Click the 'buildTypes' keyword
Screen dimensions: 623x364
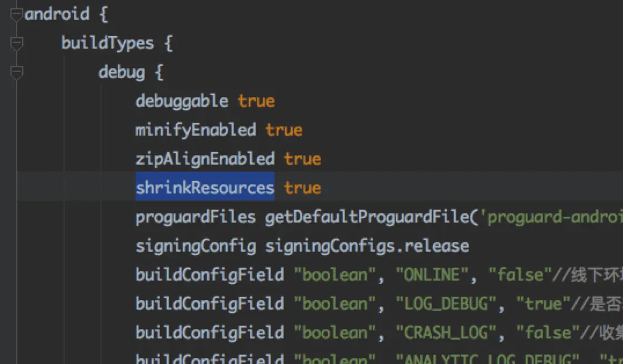coord(107,43)
